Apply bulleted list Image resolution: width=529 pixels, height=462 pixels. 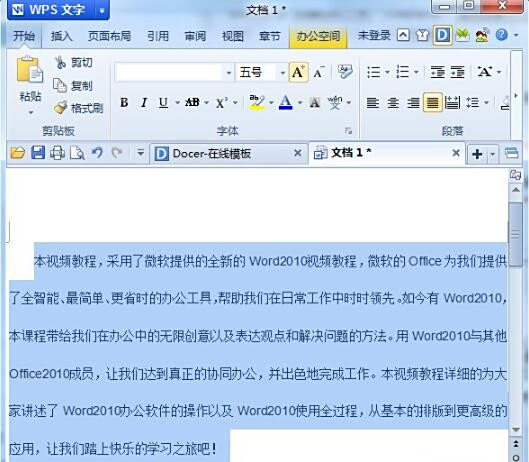[x=373, y=72]
